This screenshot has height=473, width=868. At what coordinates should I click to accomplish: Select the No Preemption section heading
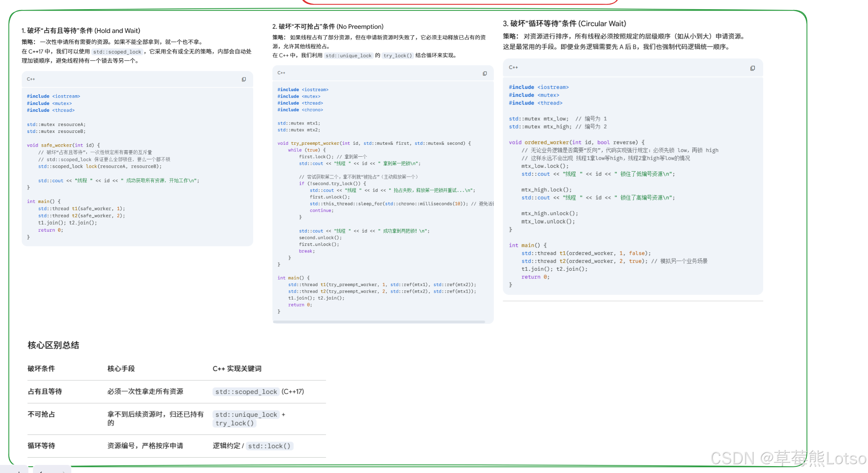(x=327, y=26)
